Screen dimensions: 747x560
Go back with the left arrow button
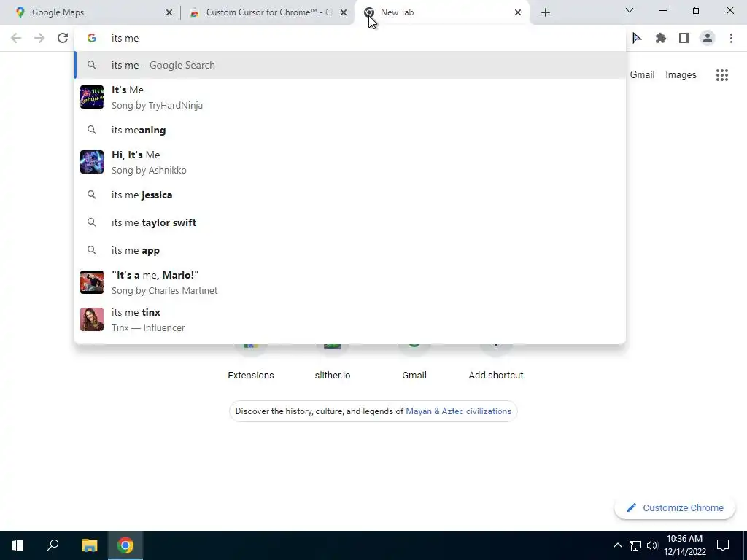pos(16,38)
